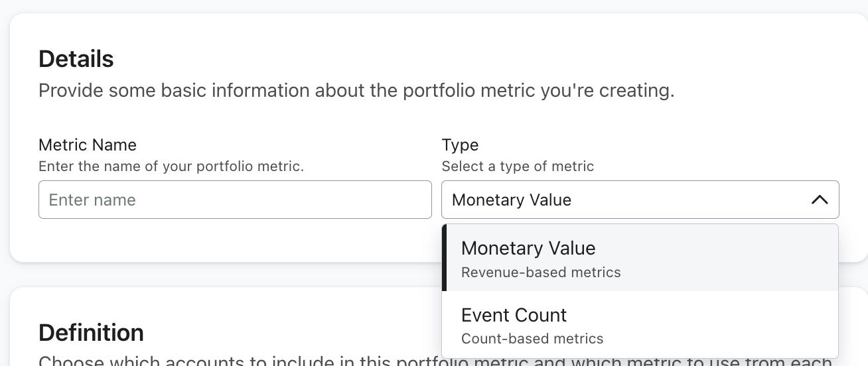Viewport: 868px width, 366px height.
Task: Click the selected 'Monetary Value' text in Type box
Action: tap(512, 200)
